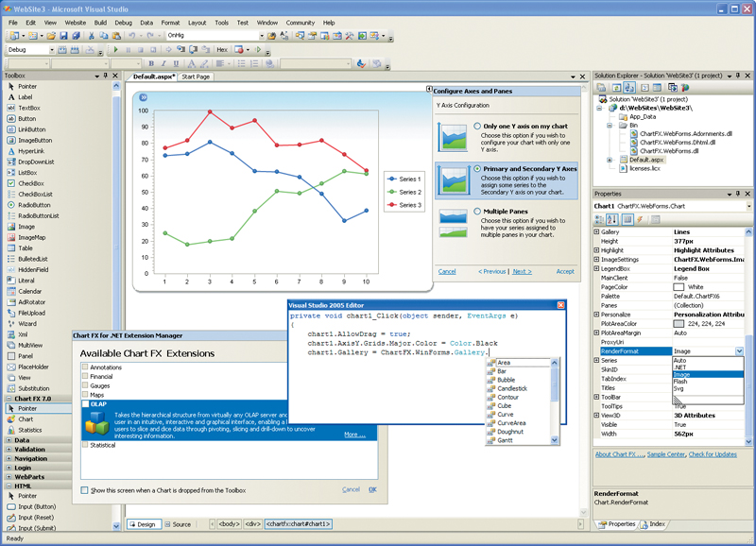
Task: Apply italic with the I icon
Action: pos(163,63)
